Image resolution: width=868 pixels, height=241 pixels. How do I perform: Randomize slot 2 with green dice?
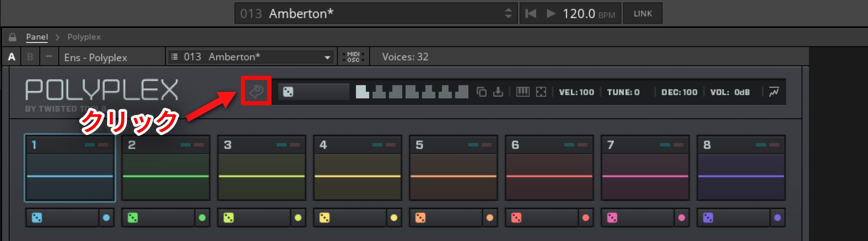click(x=133, y=217)
